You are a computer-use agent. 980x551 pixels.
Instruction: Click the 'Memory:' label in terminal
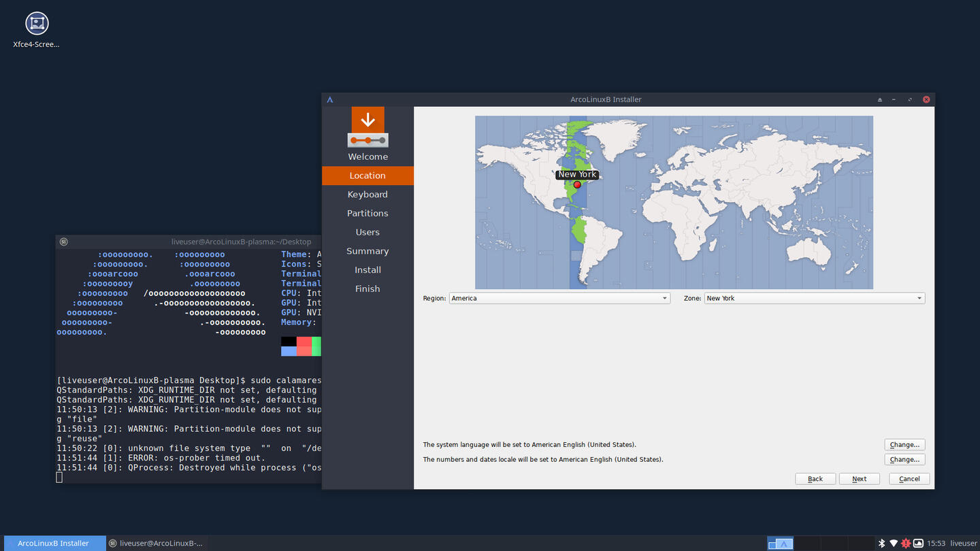(x=299, y=322)
